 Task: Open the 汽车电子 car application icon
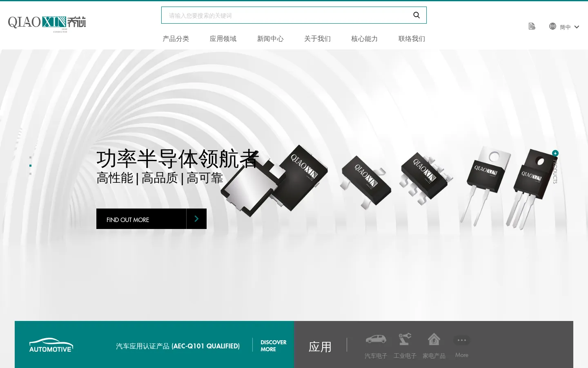376,339
